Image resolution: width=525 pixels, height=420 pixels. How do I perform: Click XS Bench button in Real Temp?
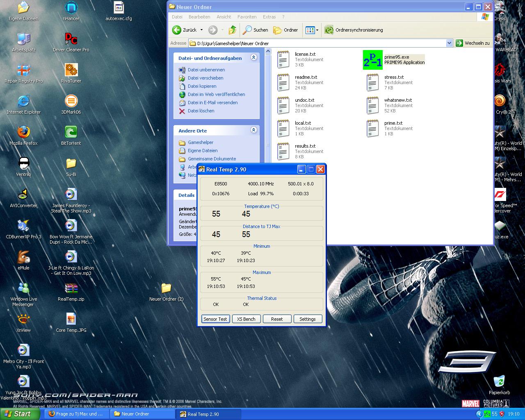[x=246, y=319]
